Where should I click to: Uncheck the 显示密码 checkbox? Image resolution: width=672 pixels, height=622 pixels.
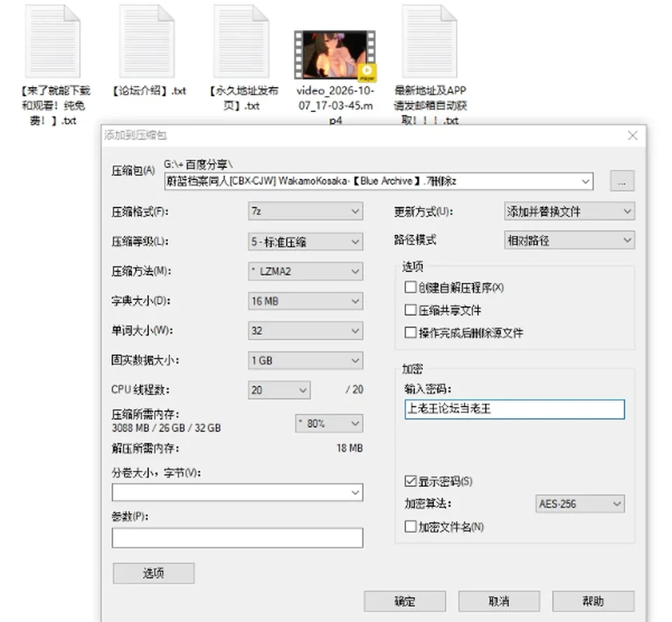click(410, 481)
